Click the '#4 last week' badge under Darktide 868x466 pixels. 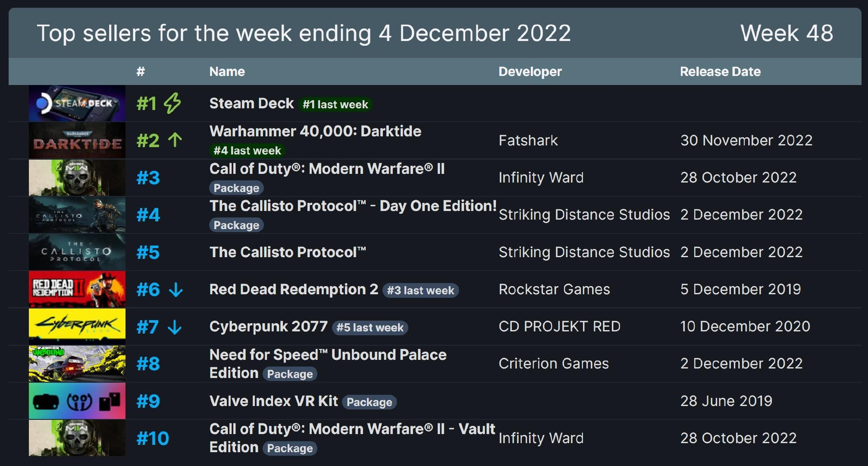click(x=247, y=151)
